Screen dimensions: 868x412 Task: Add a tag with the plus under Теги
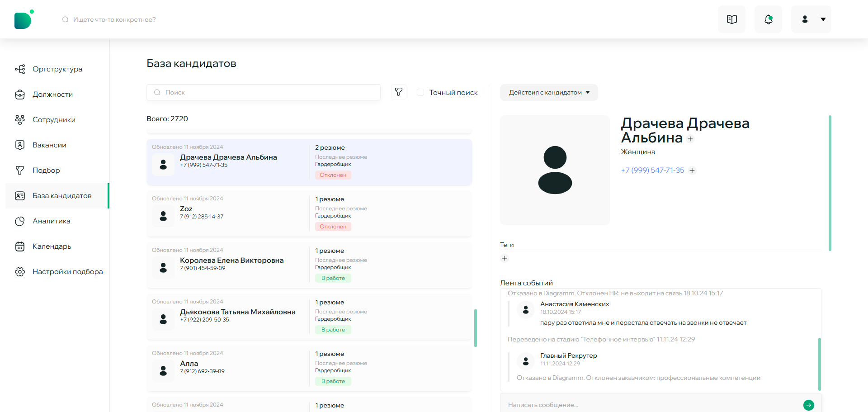(505, 258)
